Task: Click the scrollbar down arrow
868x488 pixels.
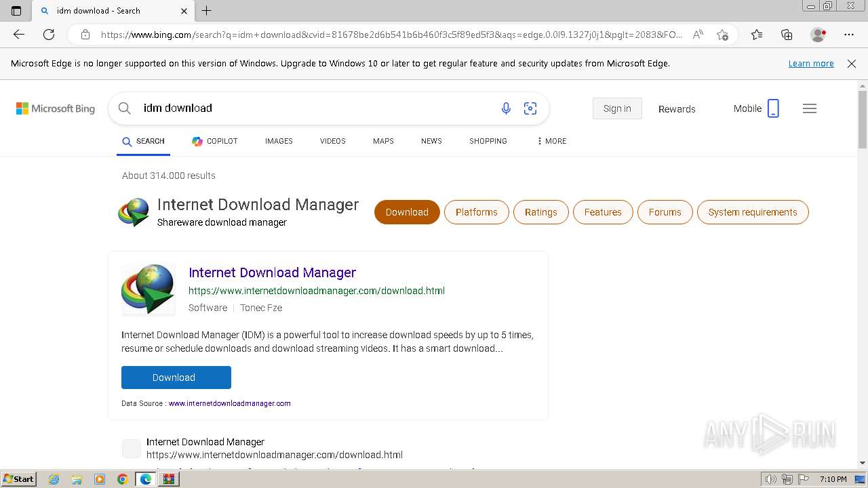Action: (863, 463)
